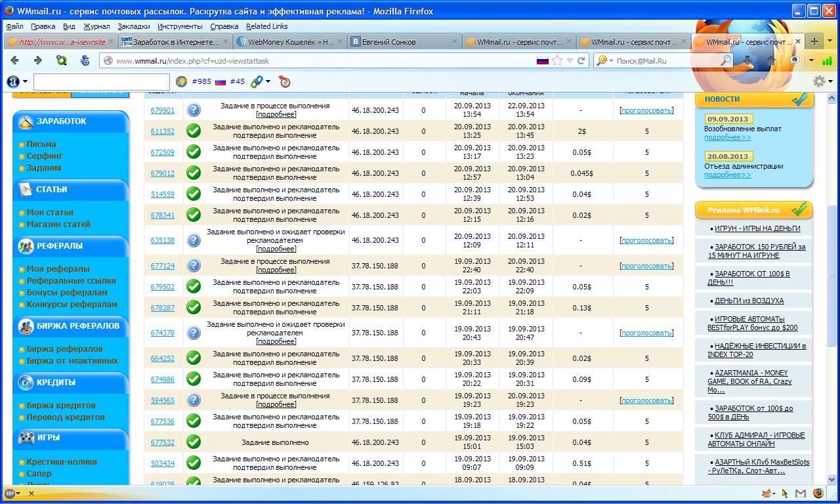Image resolution: width=840 pixels, height=504 pixels.
Task: Open the Related Links menu
Action: (x=266, y=26)
